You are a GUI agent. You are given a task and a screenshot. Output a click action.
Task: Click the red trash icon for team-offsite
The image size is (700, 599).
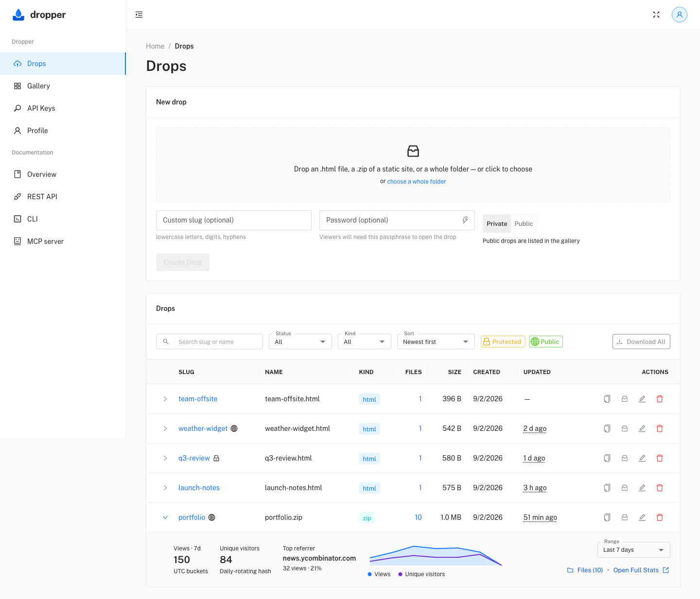[x=660, y=399]
